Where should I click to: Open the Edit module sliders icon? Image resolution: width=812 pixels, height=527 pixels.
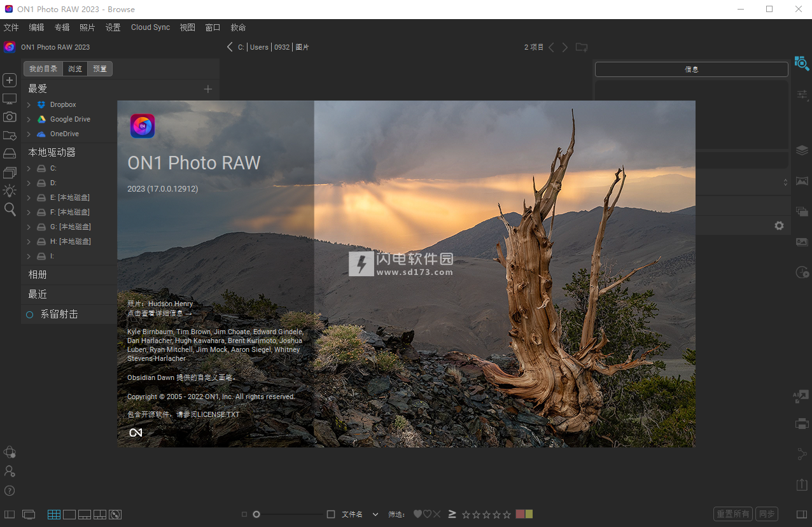(802, 95)
